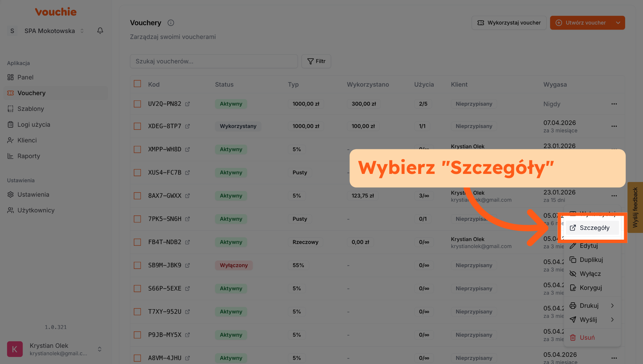Screen dimensions: 643x364
Task: Select Duplikuj in the context menu
Action: pos(591,260)
